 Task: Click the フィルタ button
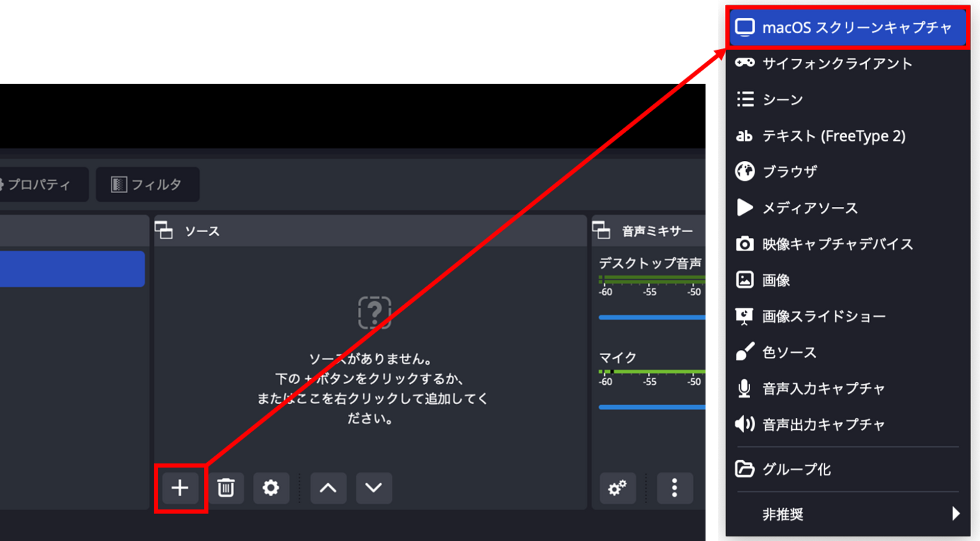click(147, 184)
